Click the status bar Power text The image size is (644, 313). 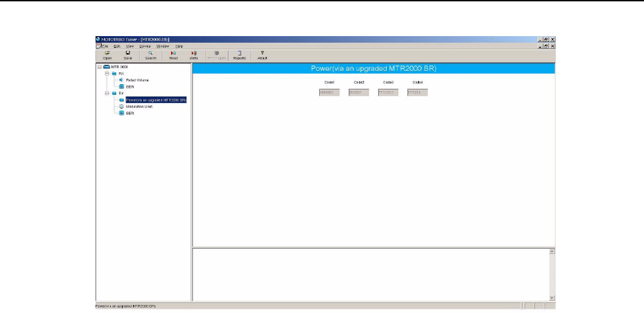pos(126,306)
